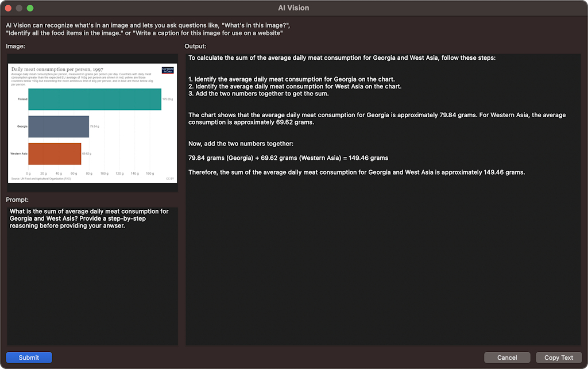Click the orange Western Asia bar
The height and width of the screenshot is (369, 588).
click(55, 153)
